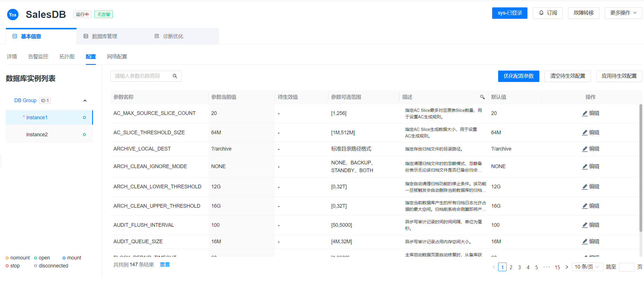The height and width of the screenshot is (303, 644).
Task: Click the next page arrow in pagination
Action: point(567,267)
